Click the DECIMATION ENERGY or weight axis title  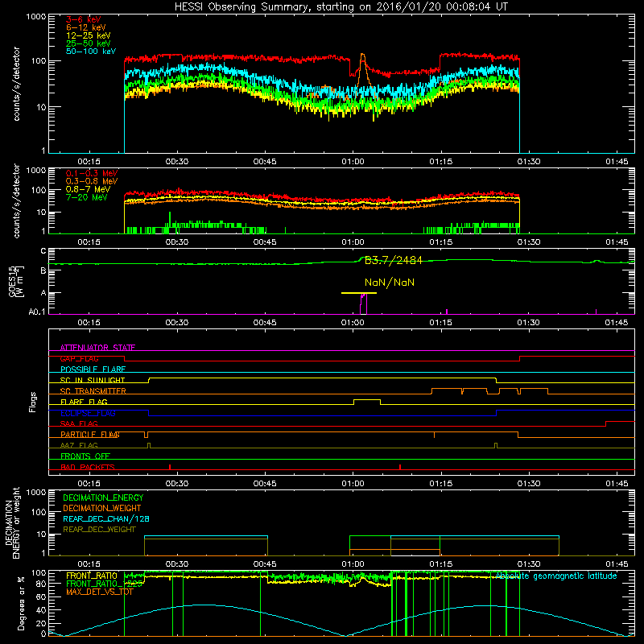point(12,522)
